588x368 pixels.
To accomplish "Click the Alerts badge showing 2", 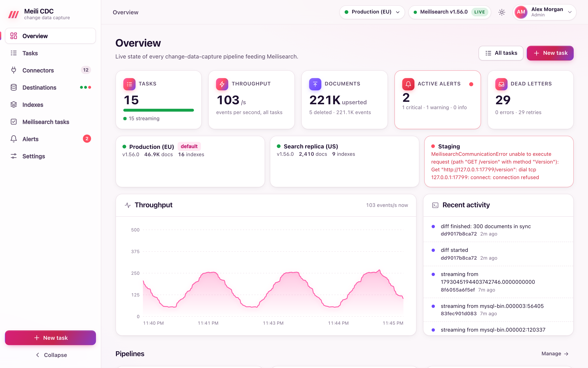I will point(87,139).
